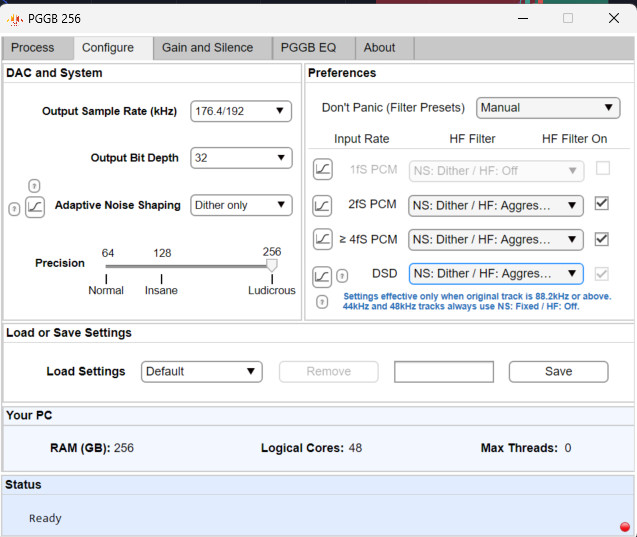
Task: Open the Load Settings Default dropdown
Action: [201, 371]
